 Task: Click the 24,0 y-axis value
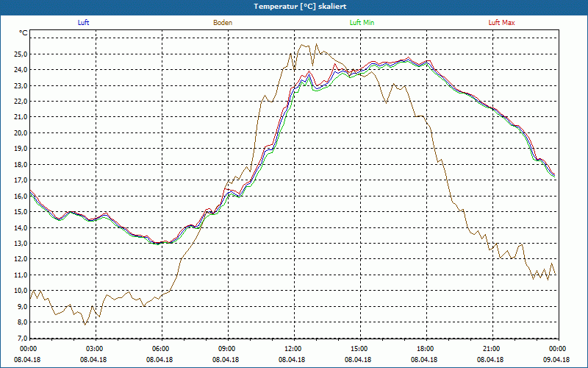[x=21, y=70]
